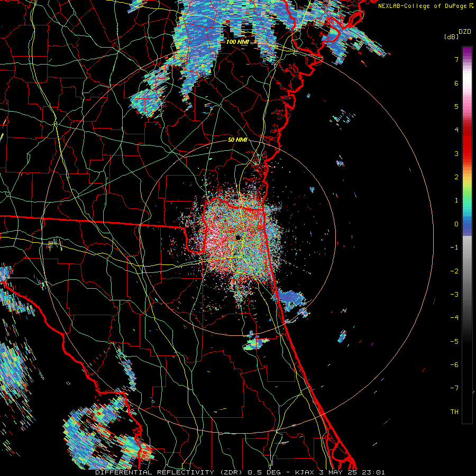Click the 50 NMI range ring label
The image size is (476, 476).
(237, 140)
